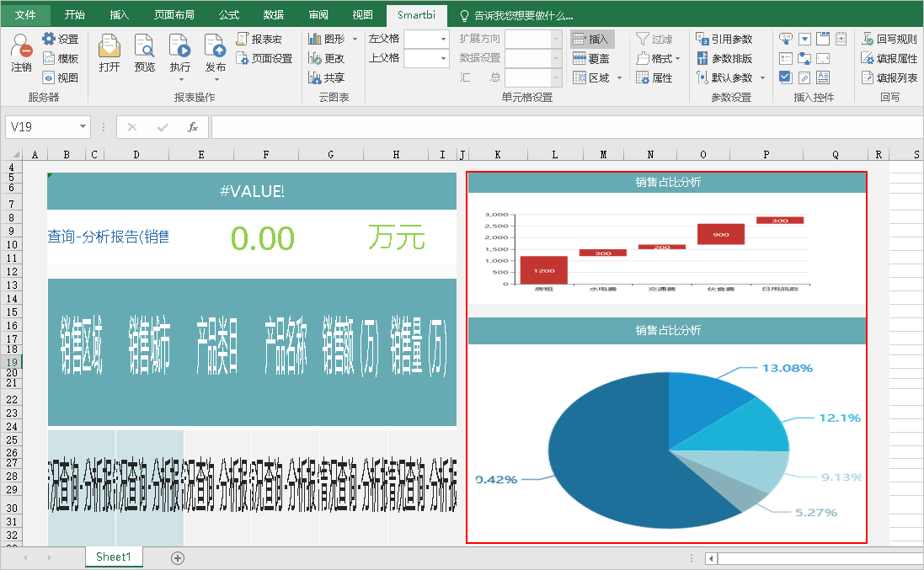
Task: Click into the formula bar input
Action: [567, 126]
